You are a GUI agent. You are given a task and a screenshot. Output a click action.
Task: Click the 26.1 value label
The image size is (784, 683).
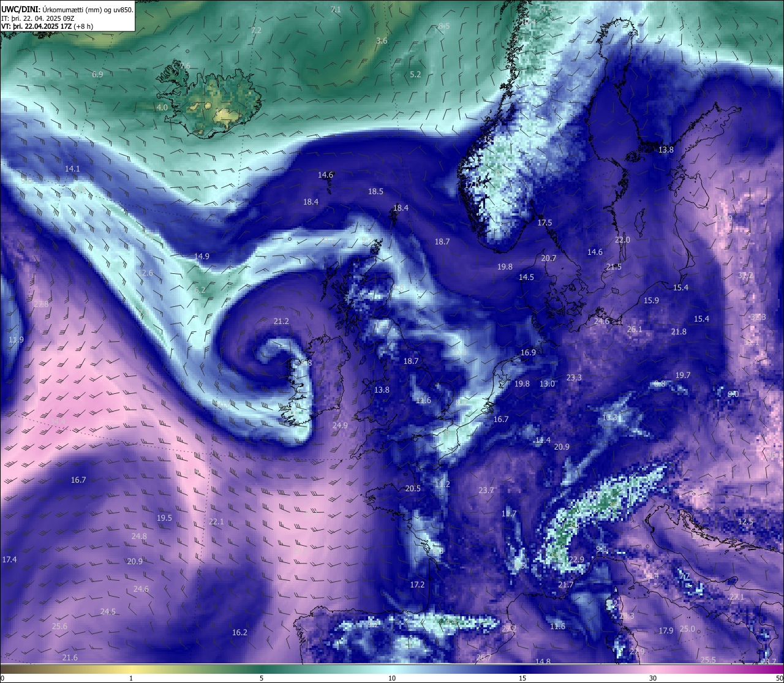click(635, 330)
